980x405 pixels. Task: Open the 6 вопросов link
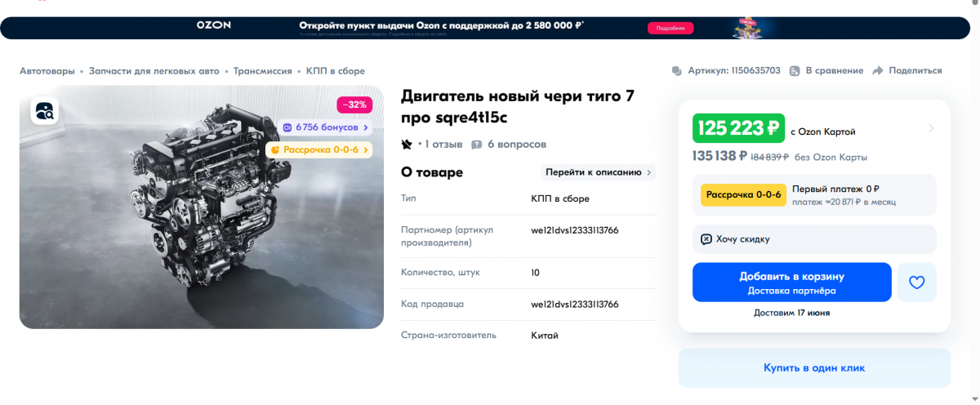coord(517,145)
